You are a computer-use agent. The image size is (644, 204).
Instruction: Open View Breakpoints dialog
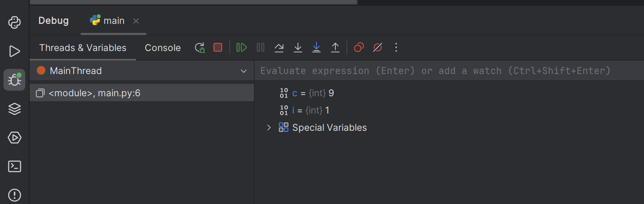coord(359,48)
